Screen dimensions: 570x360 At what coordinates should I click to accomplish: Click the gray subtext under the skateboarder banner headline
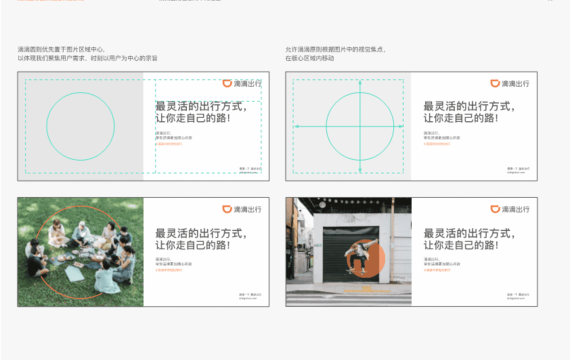[x=442, y=261]
